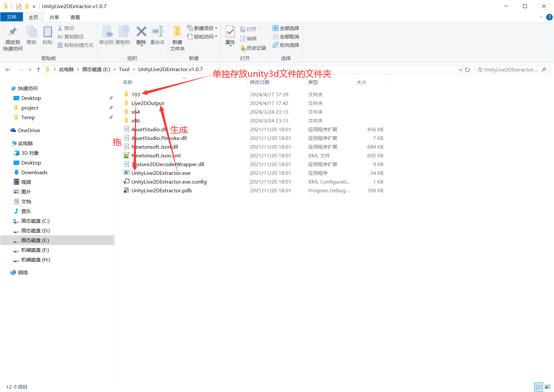Viewport: 554px width, 392px height.
Task: Click the Copy ribbon icon
Action: 31,32
